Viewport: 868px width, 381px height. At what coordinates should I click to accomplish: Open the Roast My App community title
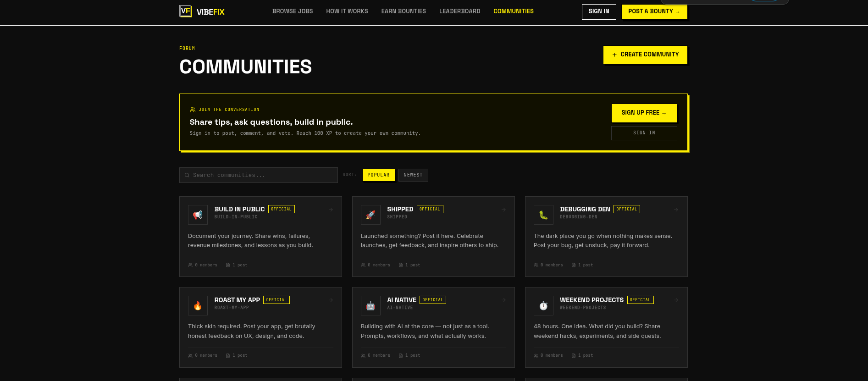point(237,300)
